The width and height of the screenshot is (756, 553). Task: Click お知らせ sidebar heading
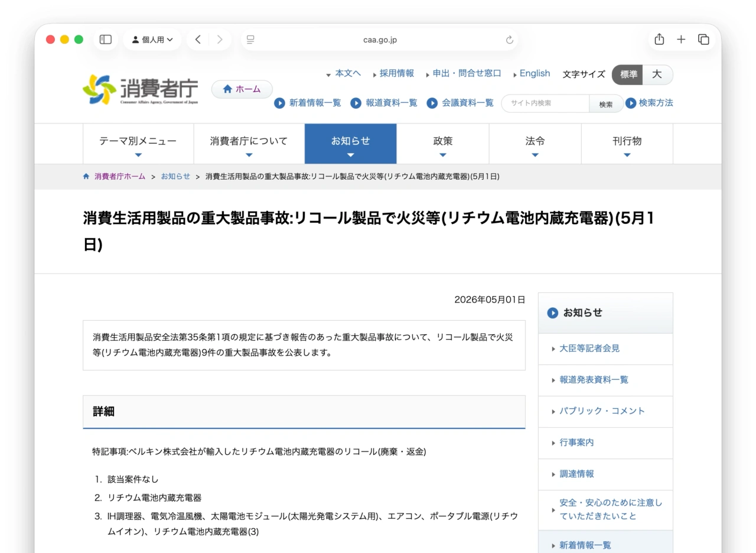pos(582,313)
